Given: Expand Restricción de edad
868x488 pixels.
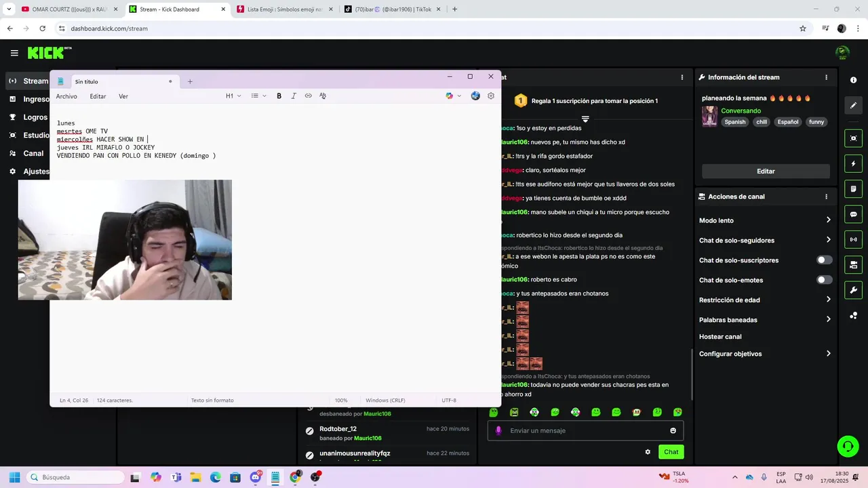Looking at the screenshot, I should (765, 300).
